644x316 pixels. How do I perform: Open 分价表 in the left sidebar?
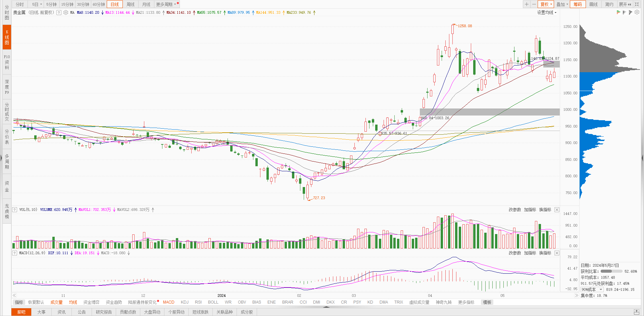(x=7, y=137)
